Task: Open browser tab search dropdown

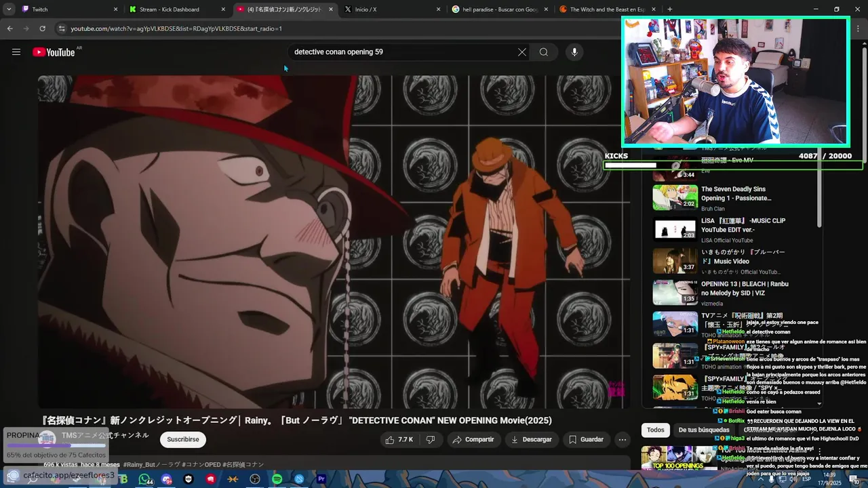Action: pyautogui.click(x=9, y=9)
